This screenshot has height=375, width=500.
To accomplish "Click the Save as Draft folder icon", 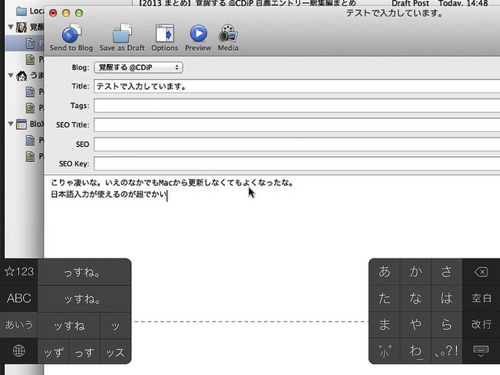I will tap(122, 33).
